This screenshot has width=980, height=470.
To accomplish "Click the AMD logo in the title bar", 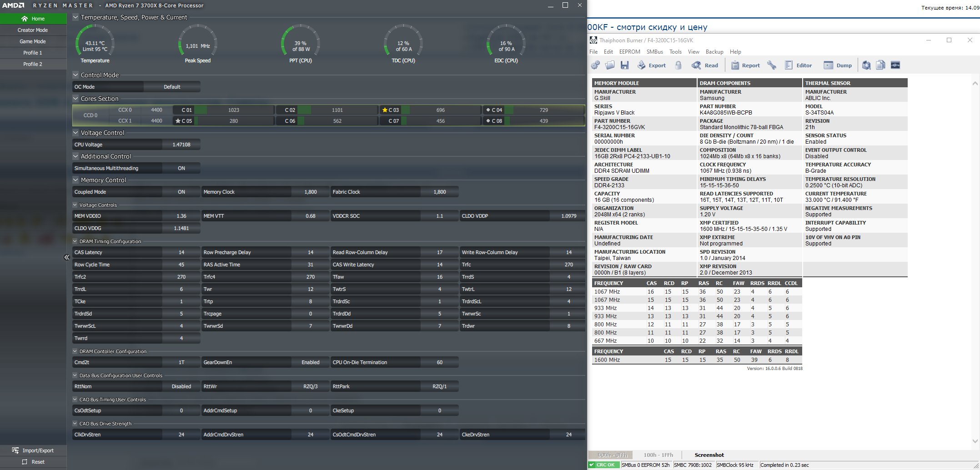I will [x=13, y=5].
